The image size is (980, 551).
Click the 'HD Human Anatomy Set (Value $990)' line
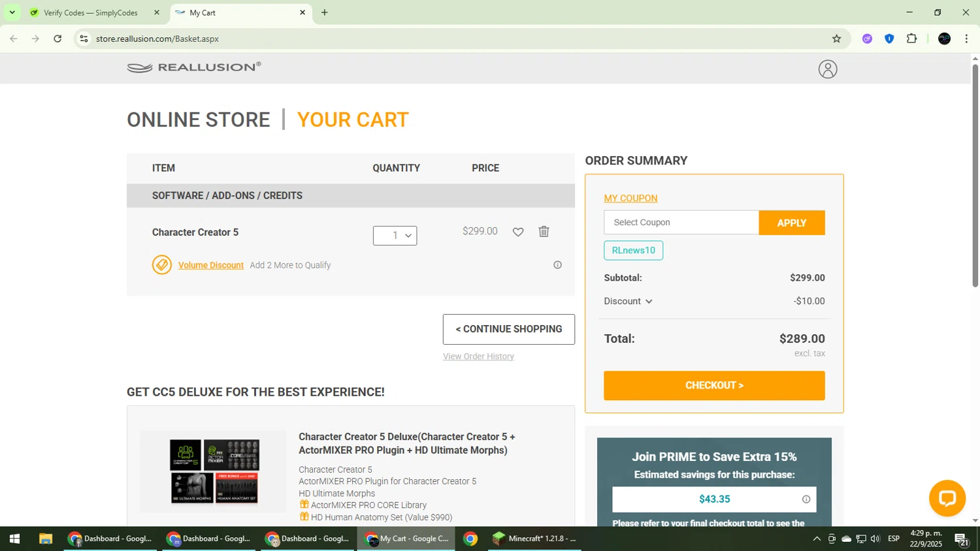382,517
